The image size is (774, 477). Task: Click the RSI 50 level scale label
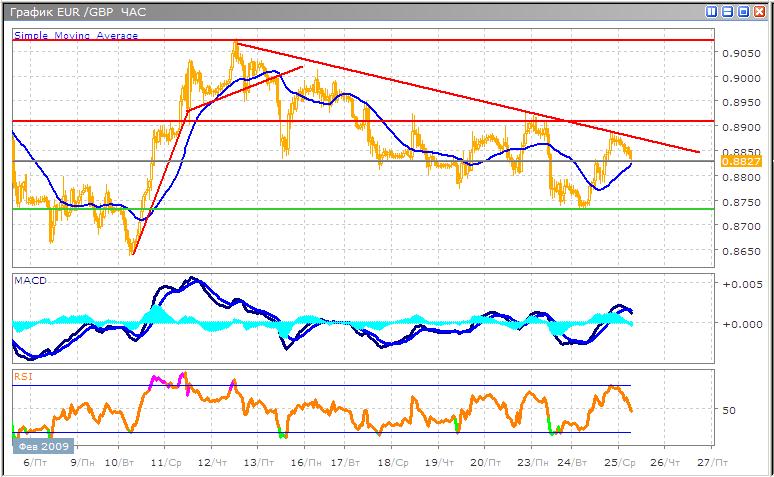728,410
